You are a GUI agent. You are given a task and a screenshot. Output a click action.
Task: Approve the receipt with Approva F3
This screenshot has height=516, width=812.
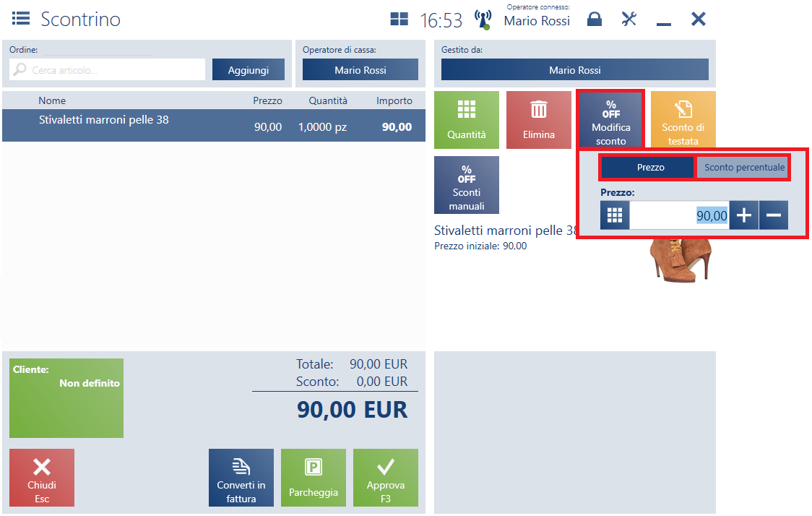click(x=386, y=478)
